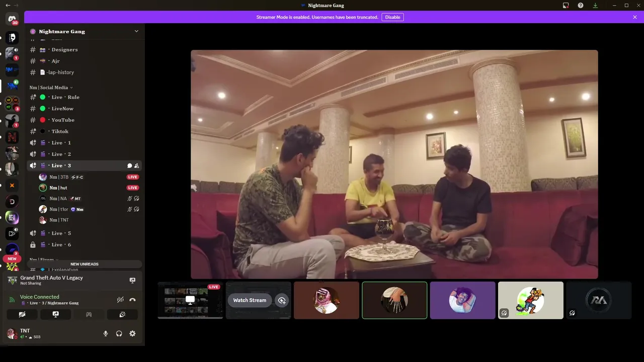Invite people to Live 3 channel
The height and width of the screenshot is (362, 644).
136,165
